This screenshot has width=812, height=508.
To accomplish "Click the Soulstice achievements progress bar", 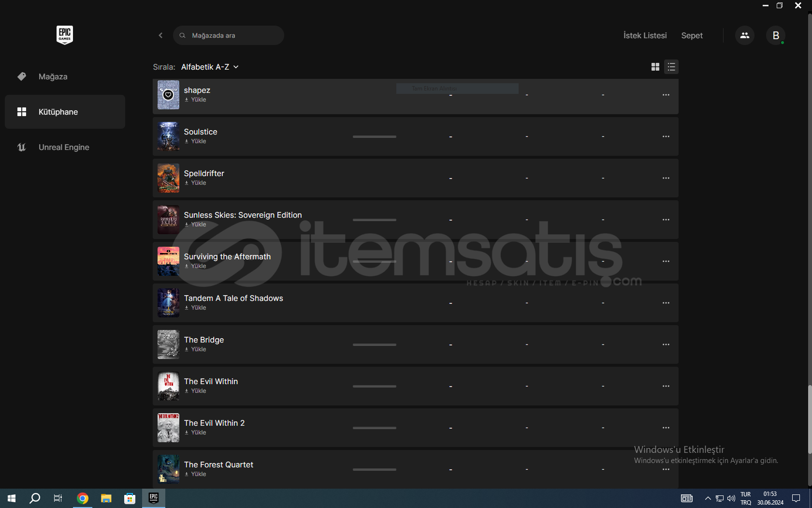I will [375, 136].
